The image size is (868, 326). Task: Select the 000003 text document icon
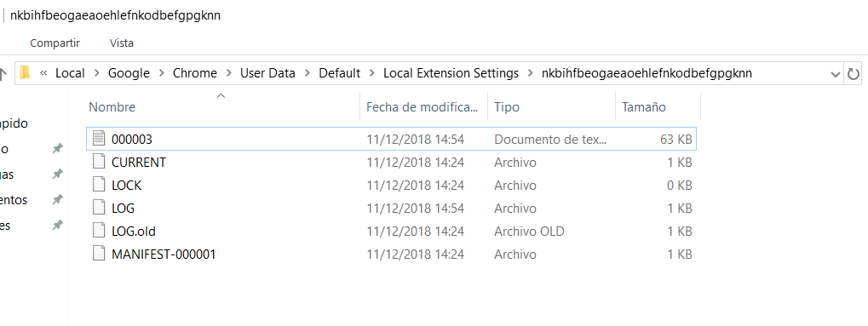pyautogui.click(x=99, y=139)
